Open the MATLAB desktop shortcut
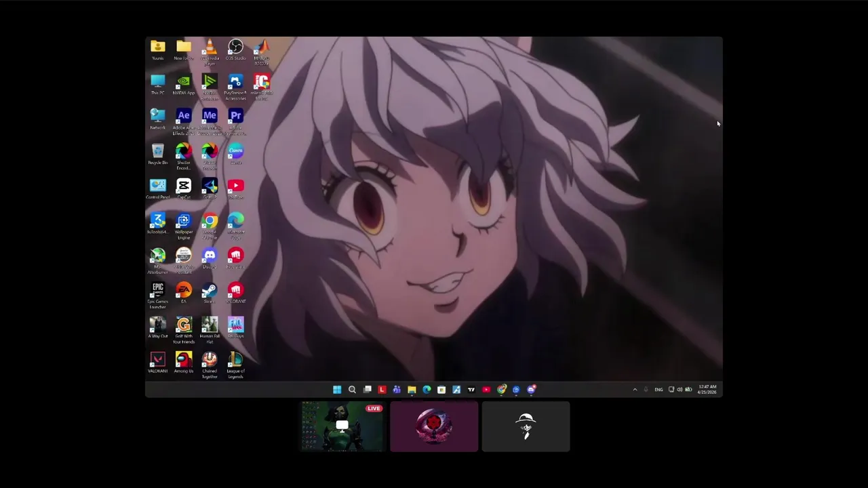Viewport: 868px width, 488px height. coord(262,51)
